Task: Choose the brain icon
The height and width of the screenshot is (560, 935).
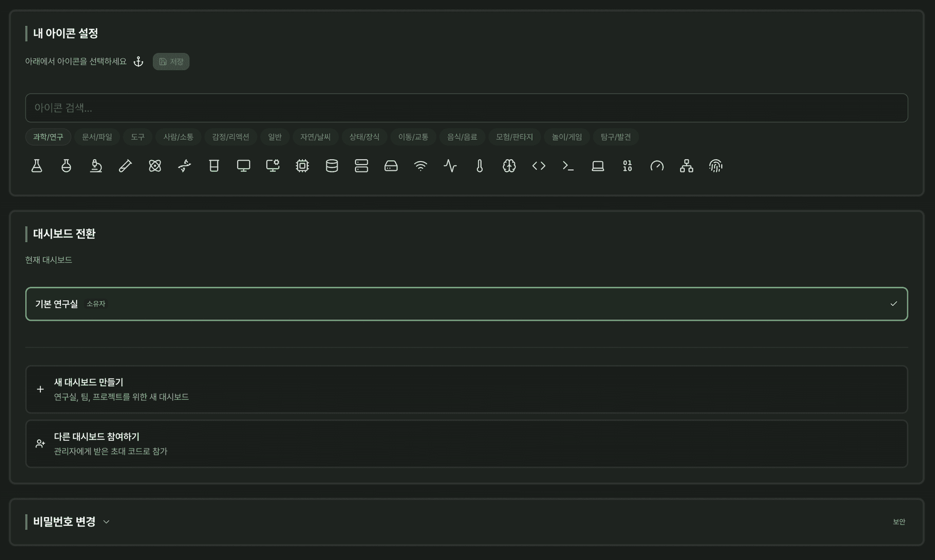Action: (509, 166)
